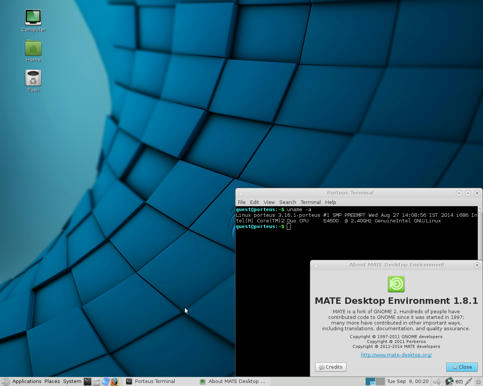483x386 pixels.
Task: Open the network tray icon
Action: (x=449, y=381)
